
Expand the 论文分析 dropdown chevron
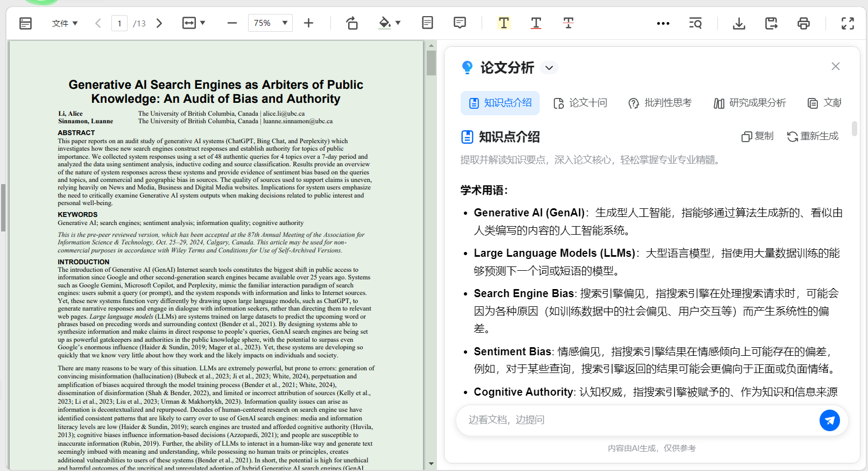click(549, 68)
